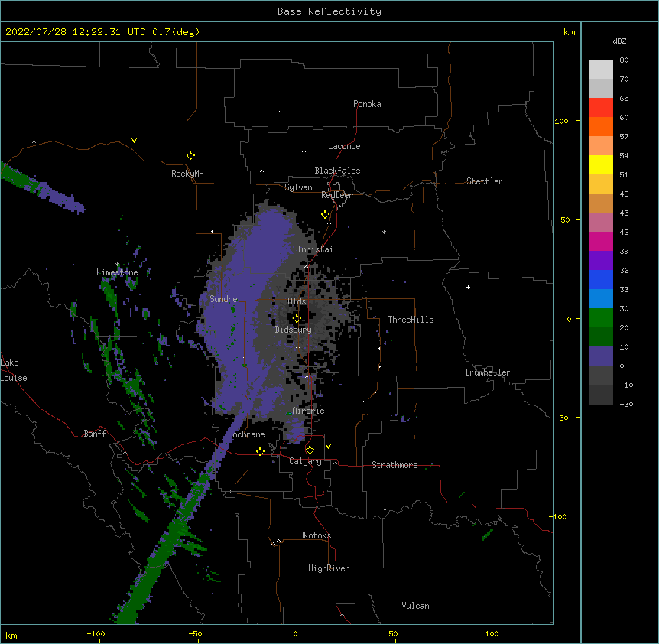The width and height of the screenshot is (659, 644).
Task: Click the Drumheller label
Action: tap(488, 372)
